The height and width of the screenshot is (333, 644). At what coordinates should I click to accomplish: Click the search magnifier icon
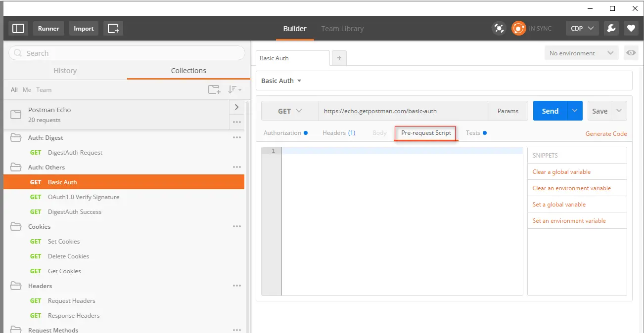pyautogui.click(x=18, y=53)
